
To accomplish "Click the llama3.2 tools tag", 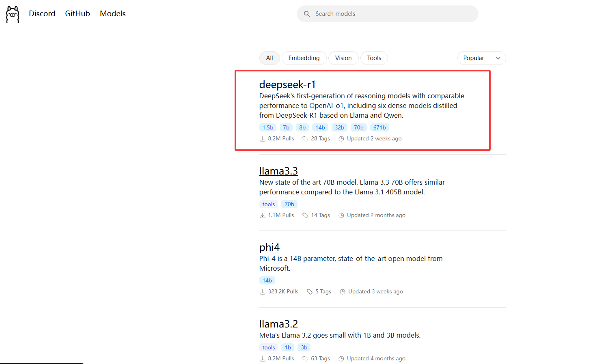I will [269, 347].
